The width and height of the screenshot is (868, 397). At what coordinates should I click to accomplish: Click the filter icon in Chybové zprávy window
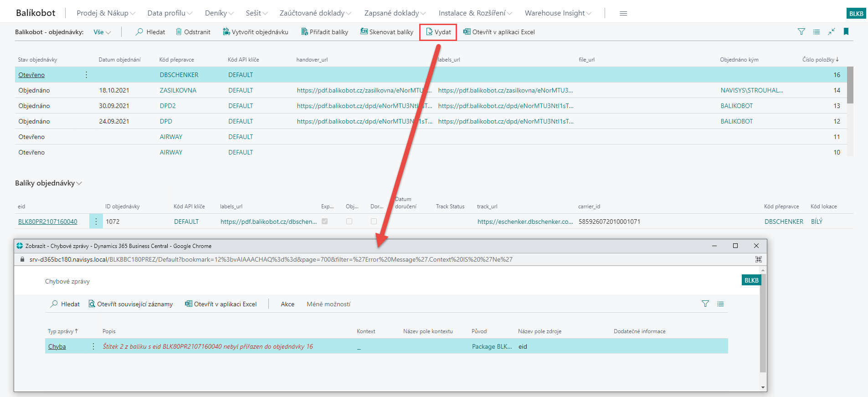(x=705, y=304)
